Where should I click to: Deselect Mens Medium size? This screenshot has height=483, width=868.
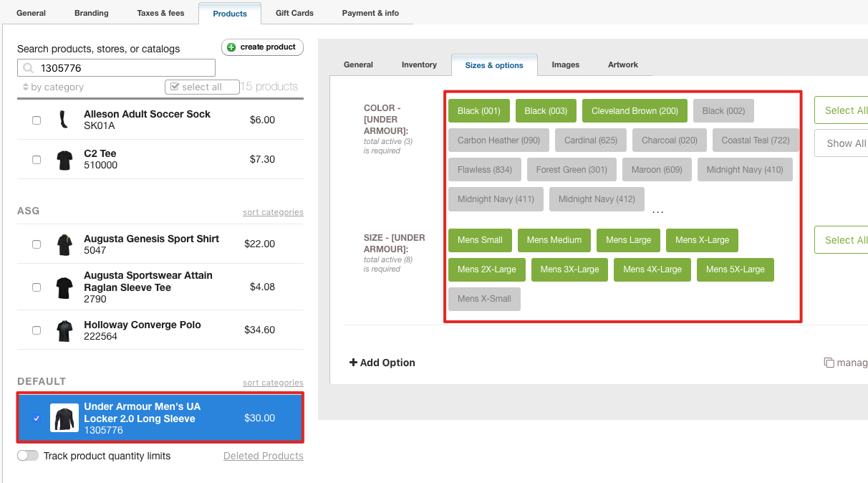(554, 240)
